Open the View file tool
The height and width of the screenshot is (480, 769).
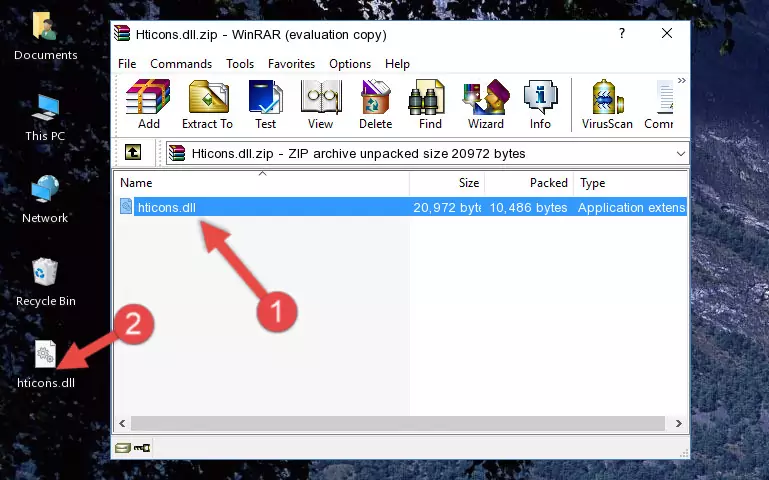click(321, 104)
